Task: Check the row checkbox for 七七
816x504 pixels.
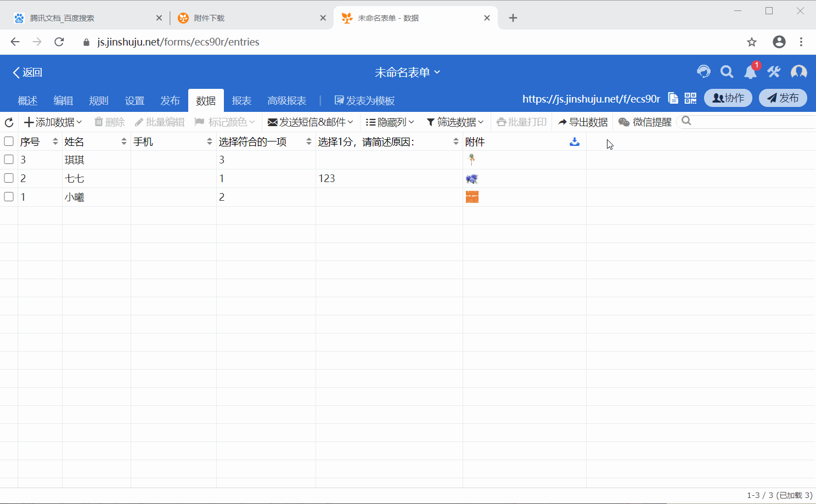Action: point(9,178)
